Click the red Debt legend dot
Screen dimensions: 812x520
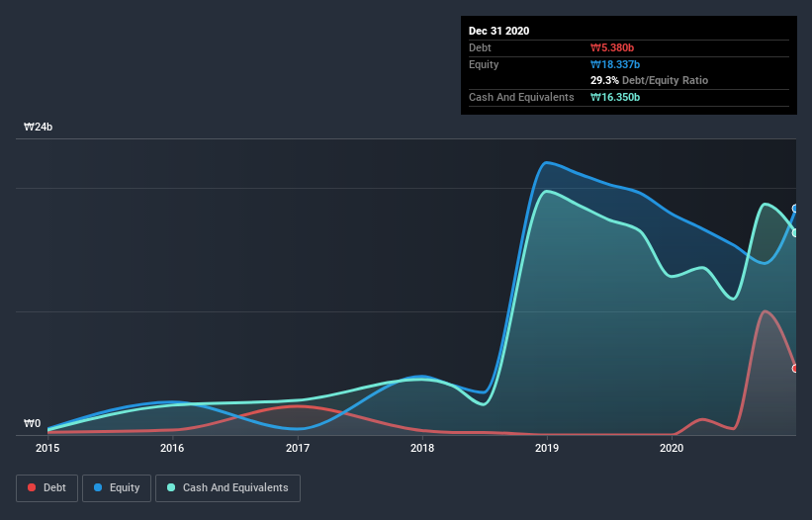click(x=32, y=487)
